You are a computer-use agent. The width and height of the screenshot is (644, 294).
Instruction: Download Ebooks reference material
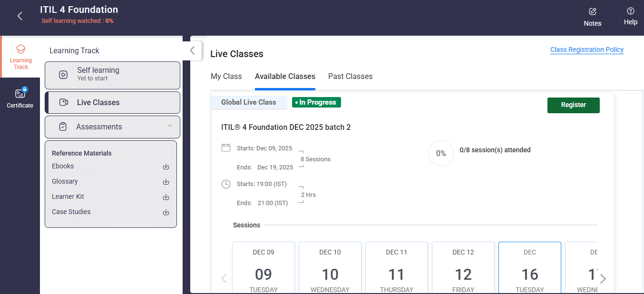tap(166, 167)
